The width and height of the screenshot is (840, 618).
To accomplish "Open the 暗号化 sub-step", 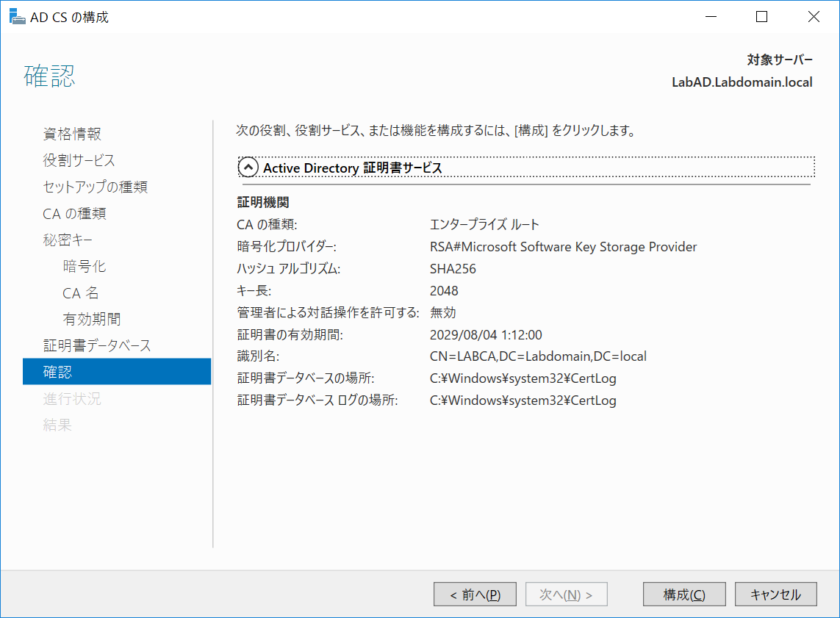I will [85, 266].
